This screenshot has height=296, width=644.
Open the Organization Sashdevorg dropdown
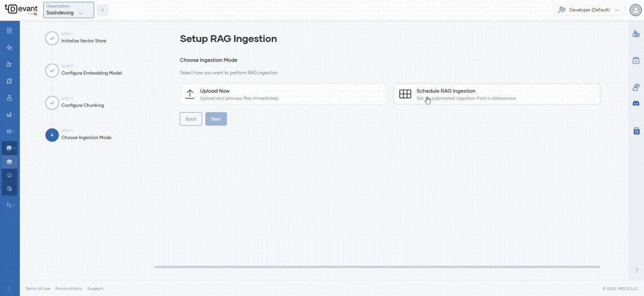pyautogui.click(x=68, y=10)
